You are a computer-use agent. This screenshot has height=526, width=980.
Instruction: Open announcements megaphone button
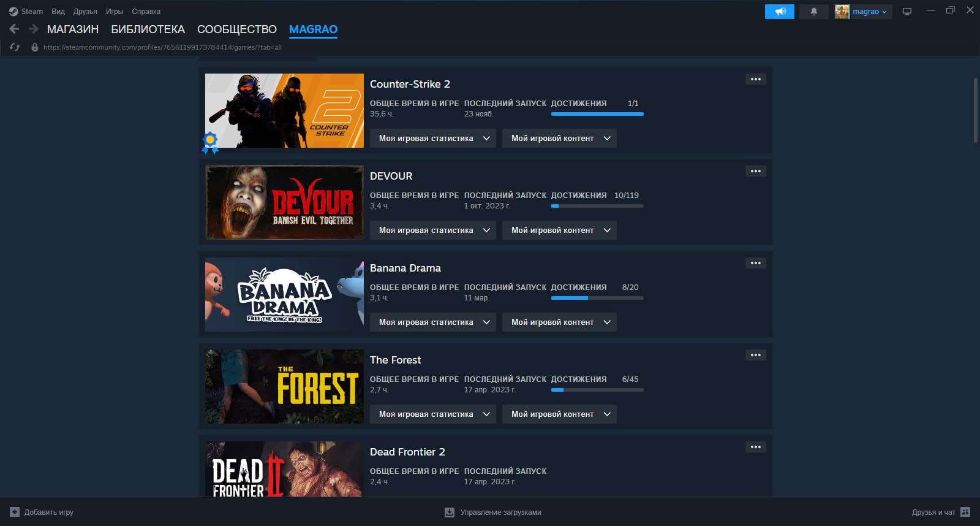click(x=780, y=12)
